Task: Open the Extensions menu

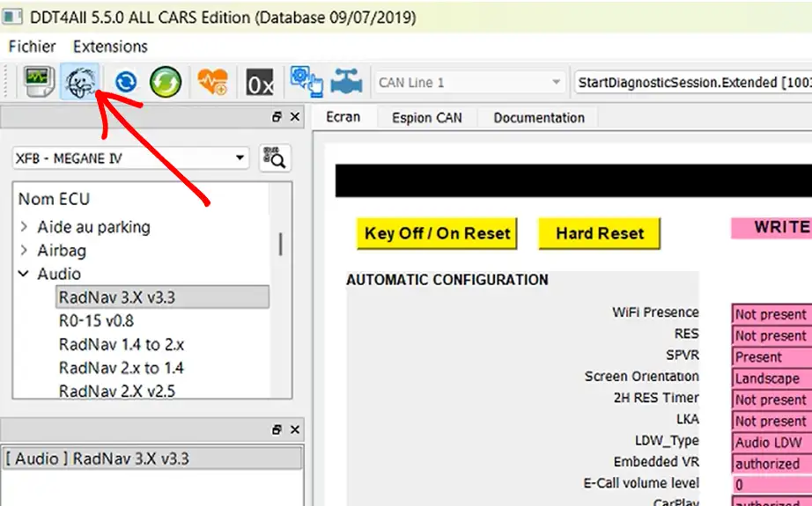Action: point(110,47)
